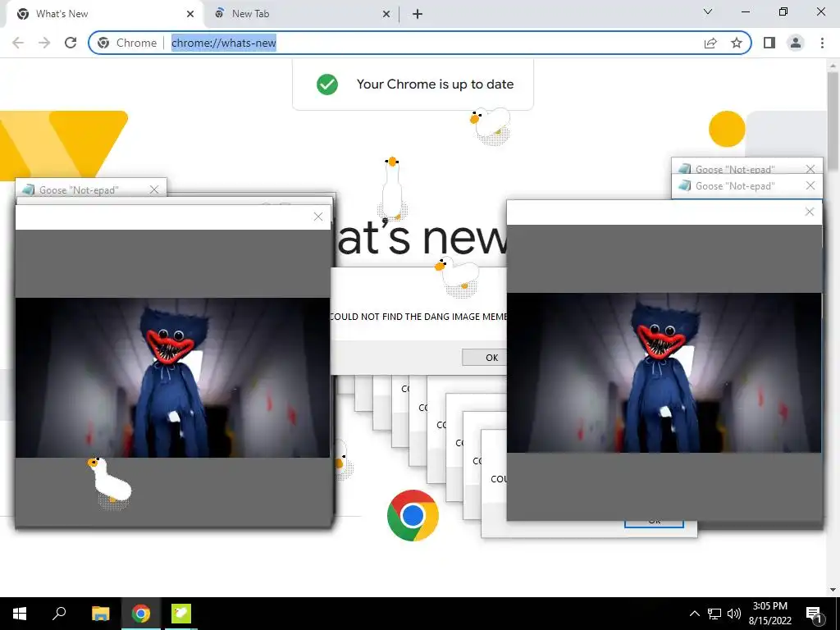Open the Chrome profile avatar
Viewport: 840px width, 630px height.
tap(796, 43)
